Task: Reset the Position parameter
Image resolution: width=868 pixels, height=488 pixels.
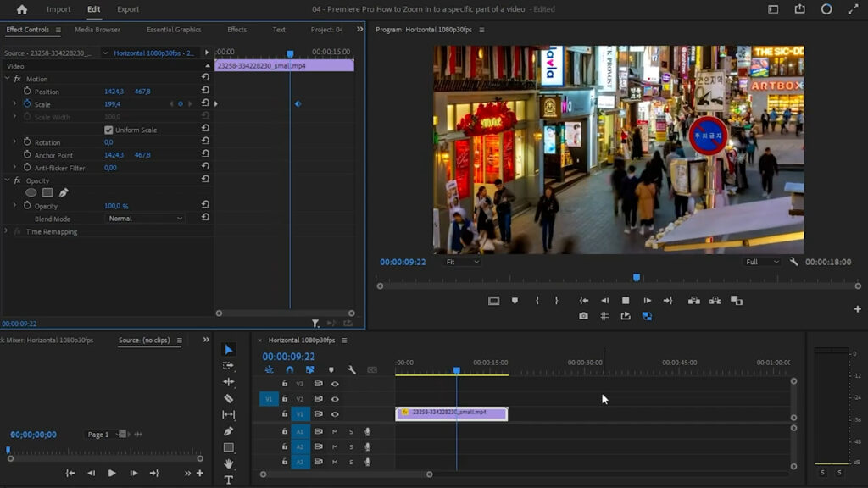Action: (x=205, y=90)
